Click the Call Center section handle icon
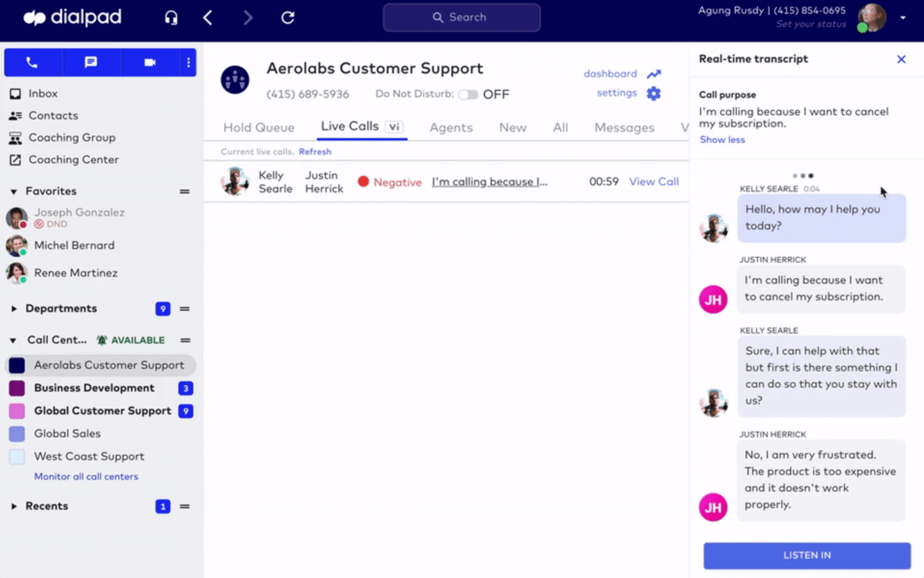Image resolution: width=924 pixels, height=578 pixels. 185,340
